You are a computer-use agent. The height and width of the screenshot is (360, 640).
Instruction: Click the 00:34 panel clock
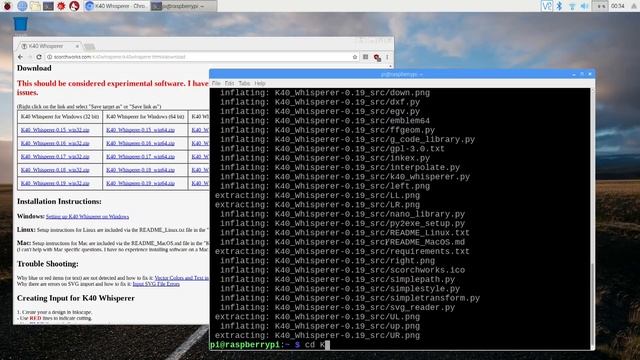[618, 6]
